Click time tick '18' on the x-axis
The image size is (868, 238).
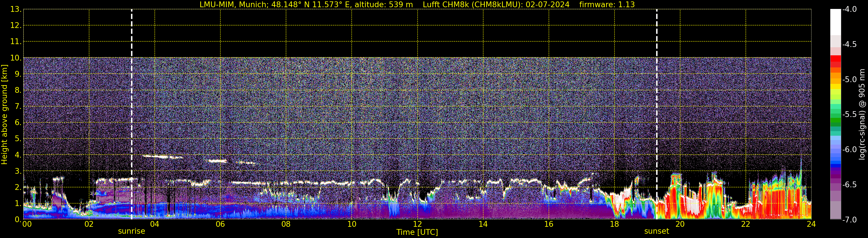coord(615,224)
